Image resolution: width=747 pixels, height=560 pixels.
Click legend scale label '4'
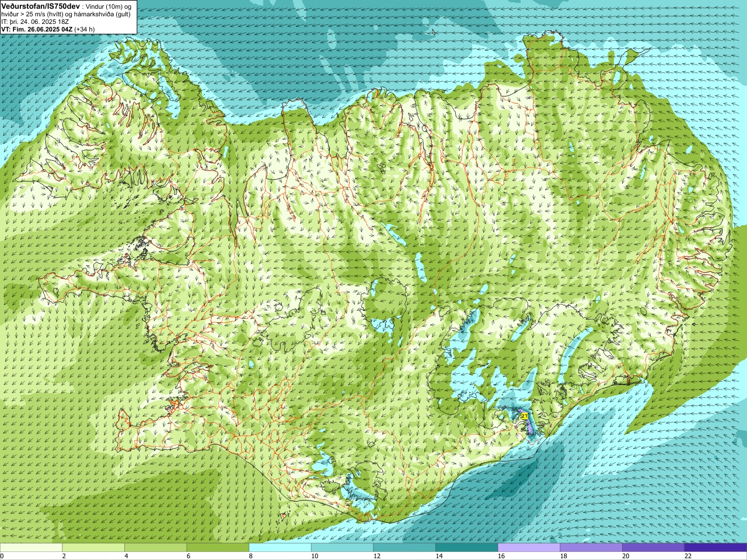(126, 556)
